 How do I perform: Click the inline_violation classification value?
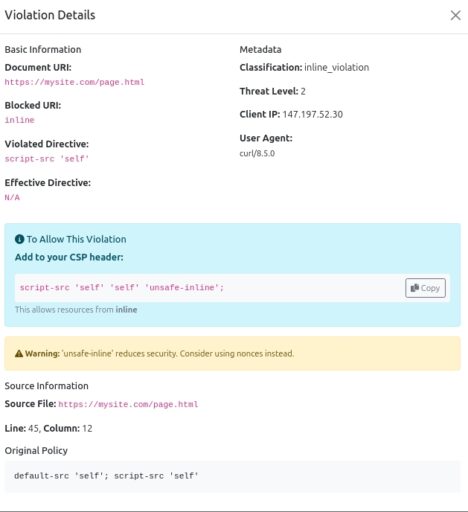[x=337, y=67]
